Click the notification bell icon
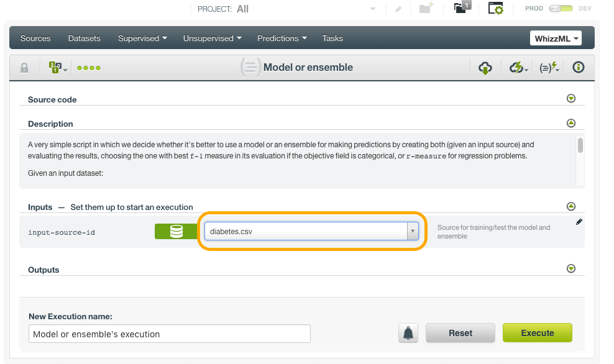Screen dimensions: 614x364 coord(408,333)
